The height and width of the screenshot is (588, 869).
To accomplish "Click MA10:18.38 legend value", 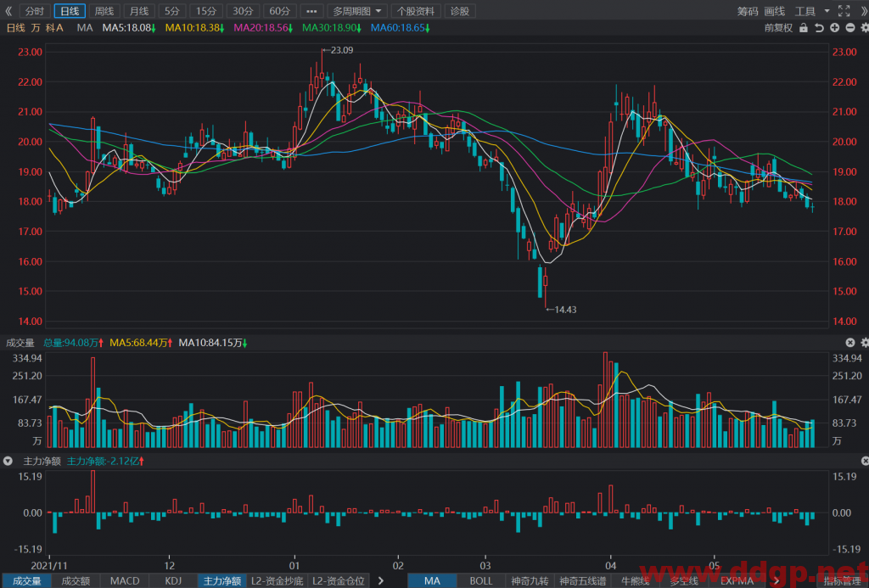I will pyautogui.click(x=194, y=28).
